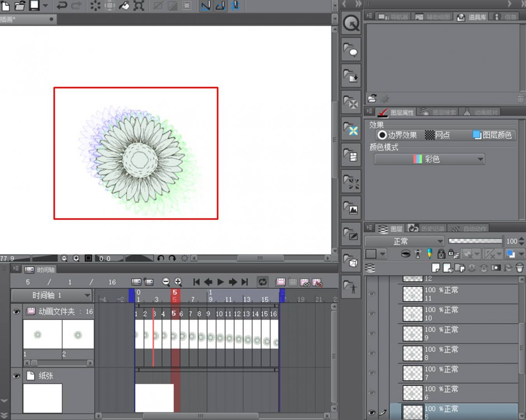This screenshot has width=526, height=420.
Task: Enable the tone (网点) effect
Action: (x=438, y=135)
